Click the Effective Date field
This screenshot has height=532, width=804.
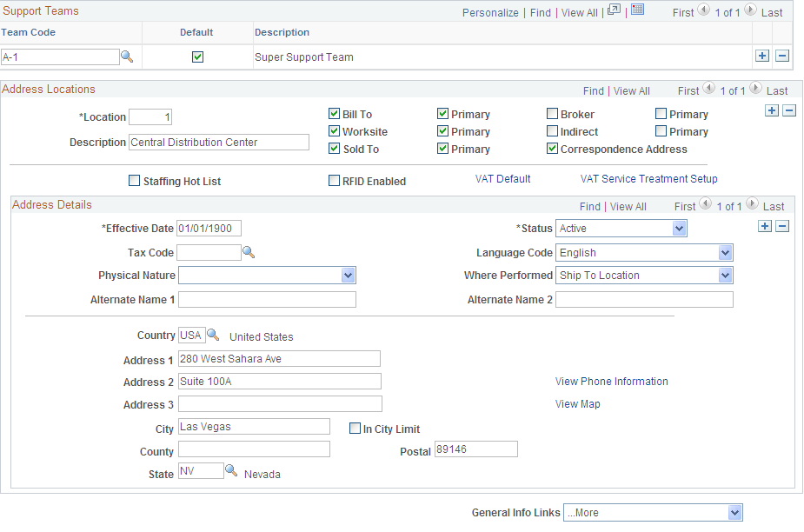[209, 229]
